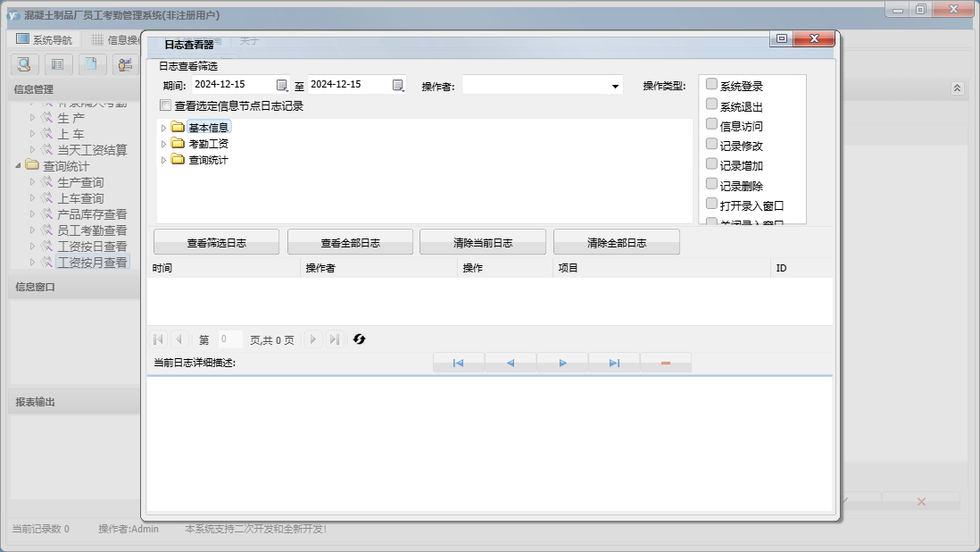Open the search toolbar icon in main window
Image resolution: width=980 pixels, height=552 pixels.
click(x=24, y=64)
